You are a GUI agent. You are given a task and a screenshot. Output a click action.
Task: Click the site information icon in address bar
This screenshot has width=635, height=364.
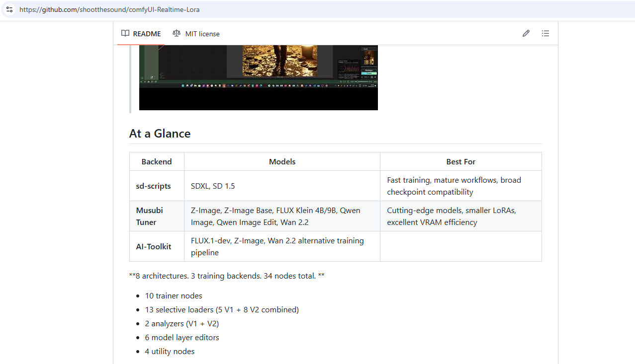[x=9, y=9]
